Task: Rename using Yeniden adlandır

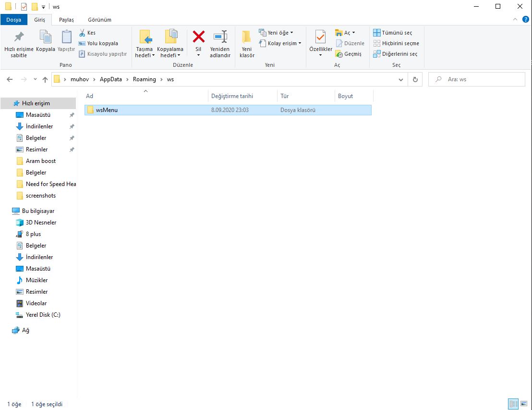Action: pyautogui.click(x=220, y=44)
